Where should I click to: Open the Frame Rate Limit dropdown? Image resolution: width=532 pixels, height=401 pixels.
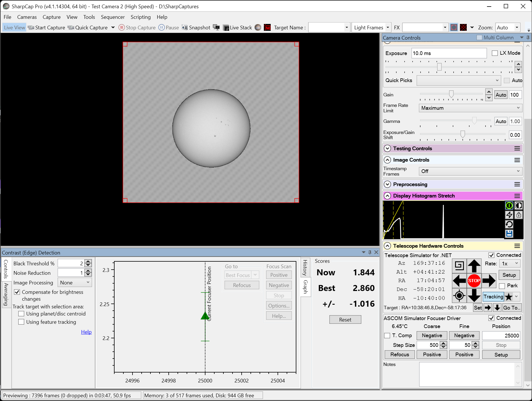[x=470, y=108]
